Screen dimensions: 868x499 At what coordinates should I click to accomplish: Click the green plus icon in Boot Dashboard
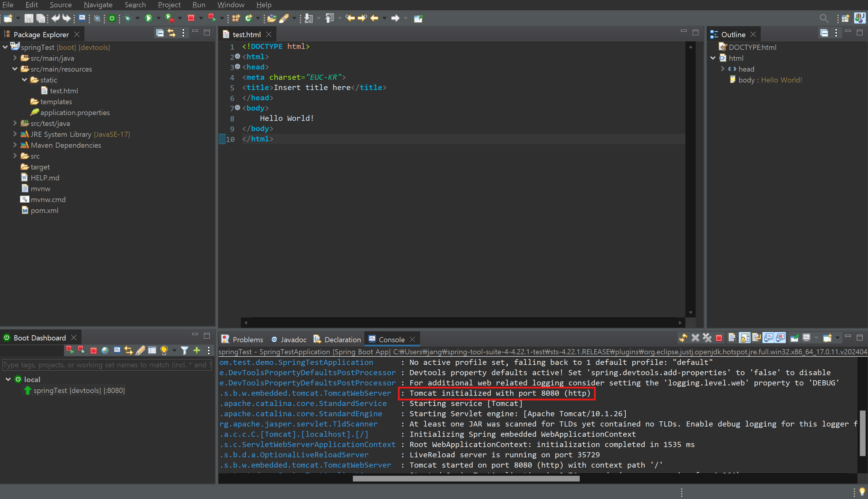tap(197, 350)
